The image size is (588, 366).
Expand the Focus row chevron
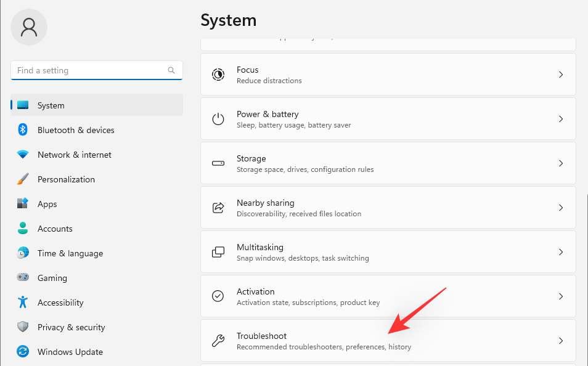561,75
